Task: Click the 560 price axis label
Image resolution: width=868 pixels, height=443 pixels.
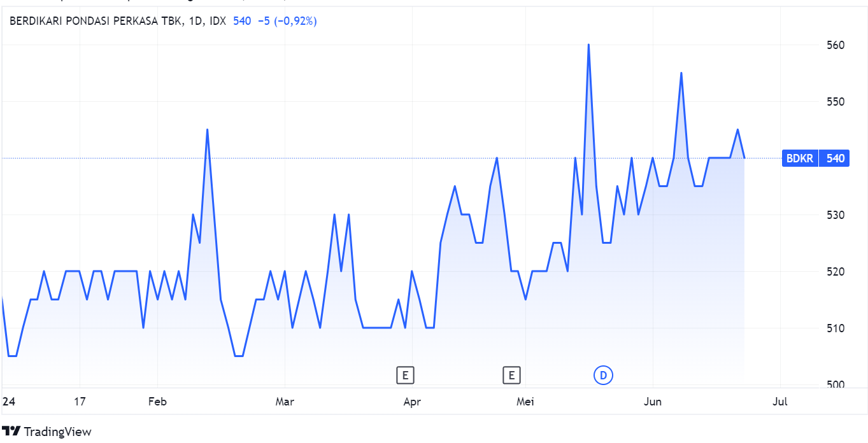Action: click(836, 45)
